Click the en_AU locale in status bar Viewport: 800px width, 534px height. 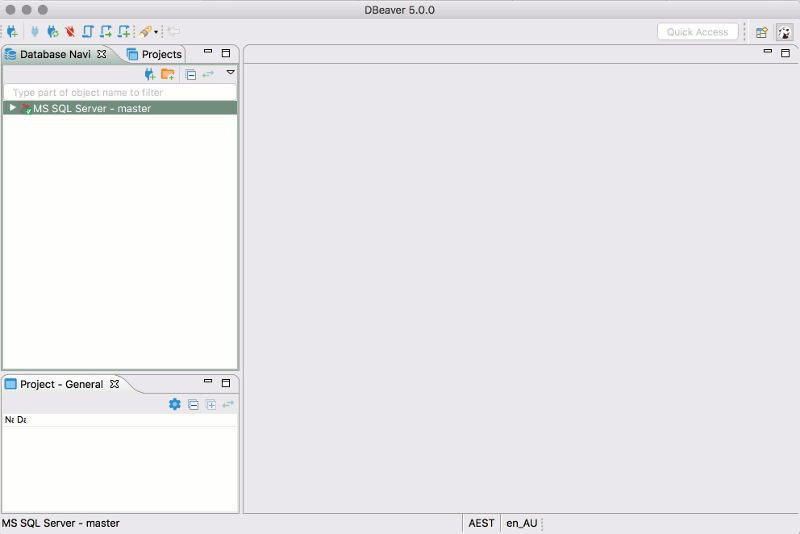(x=521, y=523)
